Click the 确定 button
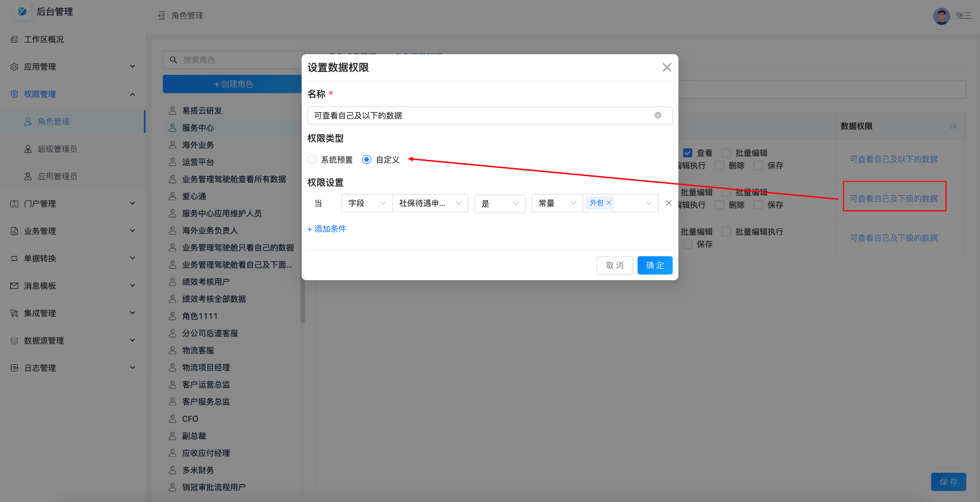 (654, 265)
